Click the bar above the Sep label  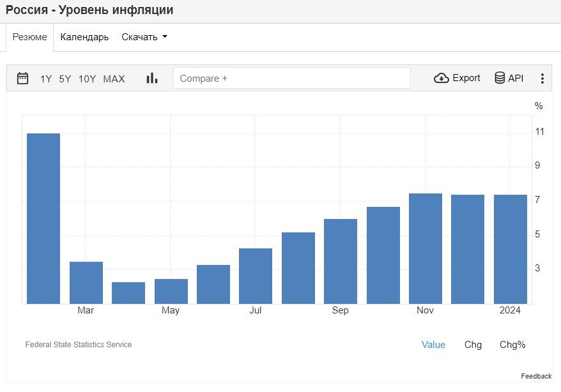pos(341,261)
